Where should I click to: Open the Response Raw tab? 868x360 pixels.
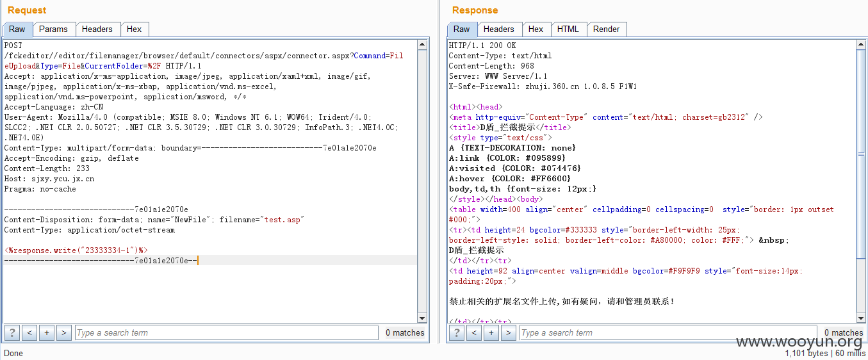(462, 29)
